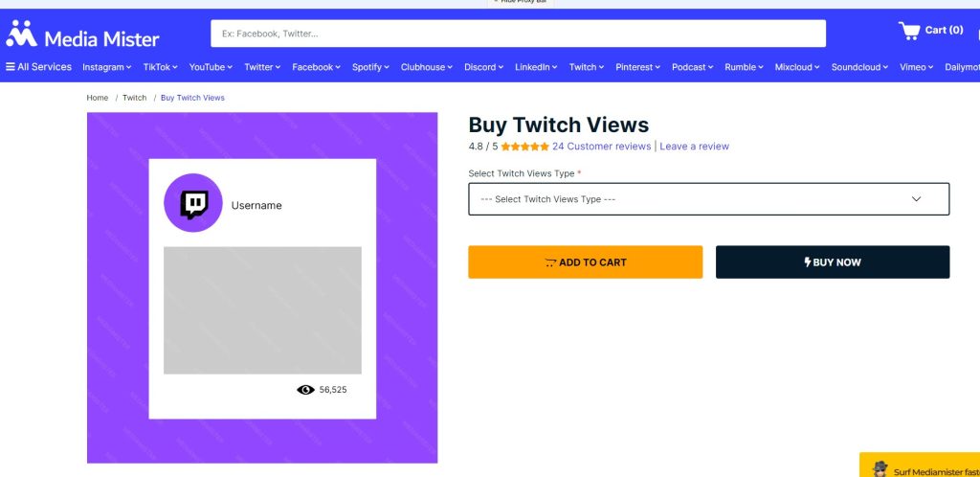Expand the Discord menu

click(483, 67)
